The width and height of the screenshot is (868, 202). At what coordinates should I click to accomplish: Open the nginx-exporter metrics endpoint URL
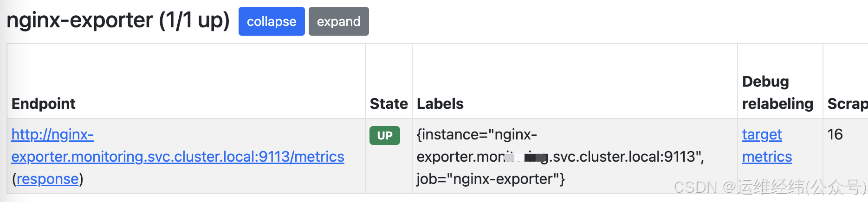[178, 145]
